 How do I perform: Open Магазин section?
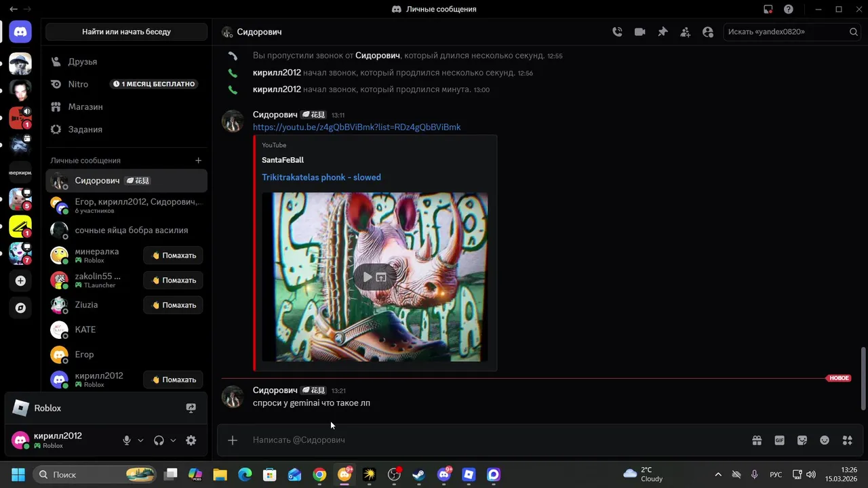[x=126, y=107]
